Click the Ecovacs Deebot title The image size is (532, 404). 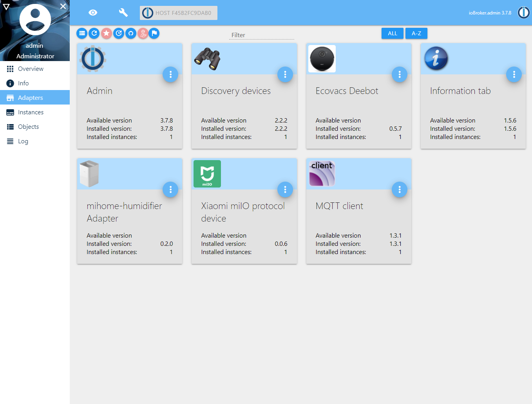(x=347, y=91)
